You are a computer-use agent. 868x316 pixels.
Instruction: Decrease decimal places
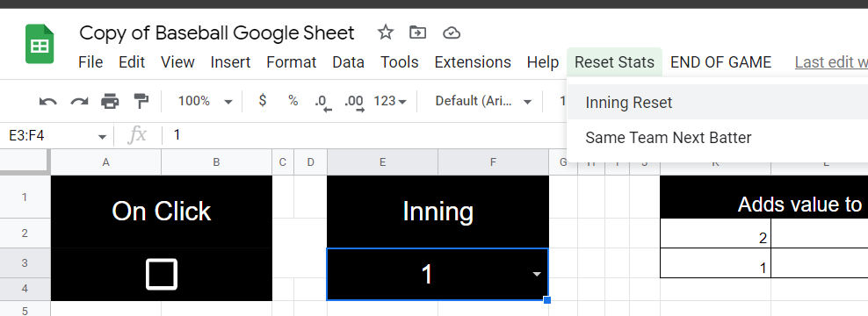click(x=322, y=103)
